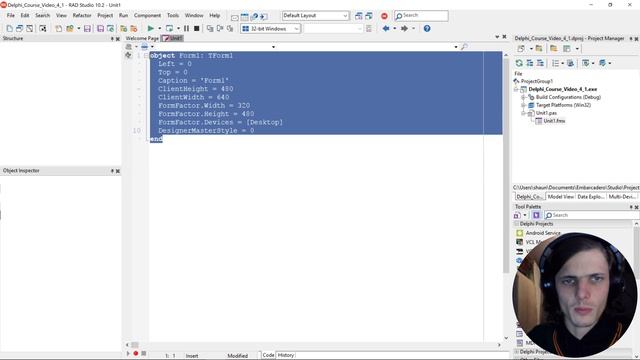Open the Data Explorer tab
The height and width of the screenshot is (360, 640).
click(x=591, y=197)
